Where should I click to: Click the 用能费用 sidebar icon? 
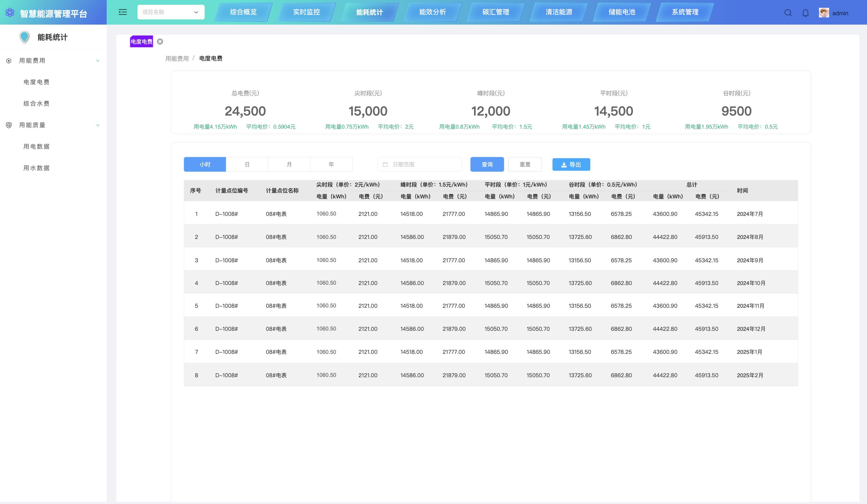9,61
